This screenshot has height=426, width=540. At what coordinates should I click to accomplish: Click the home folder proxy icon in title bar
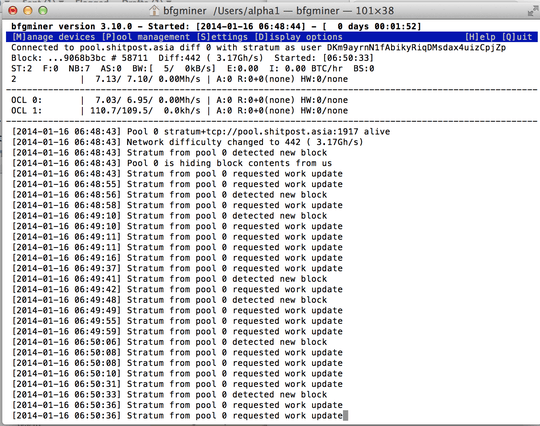(x=154, y=11)
